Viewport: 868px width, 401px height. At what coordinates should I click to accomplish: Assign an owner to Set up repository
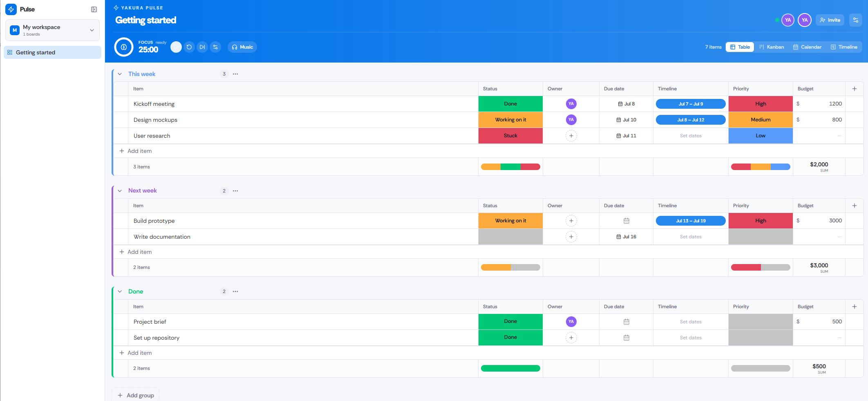(571, 338)
